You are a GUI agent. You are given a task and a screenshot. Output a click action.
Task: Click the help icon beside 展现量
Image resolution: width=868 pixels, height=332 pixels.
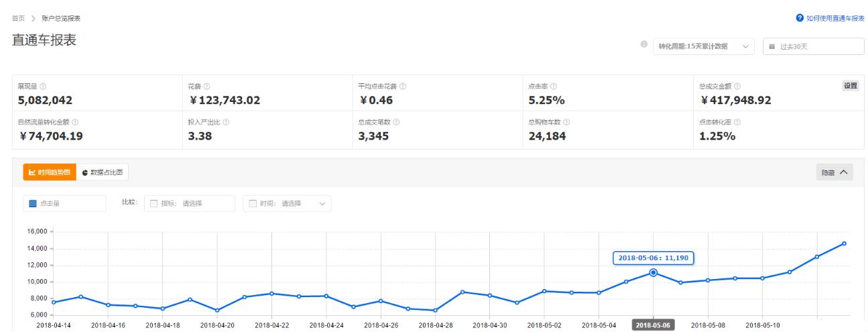43,87
